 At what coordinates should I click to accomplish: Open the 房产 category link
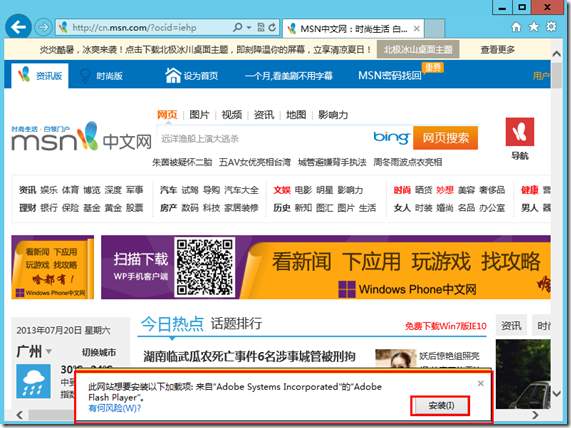coord(168,208)
